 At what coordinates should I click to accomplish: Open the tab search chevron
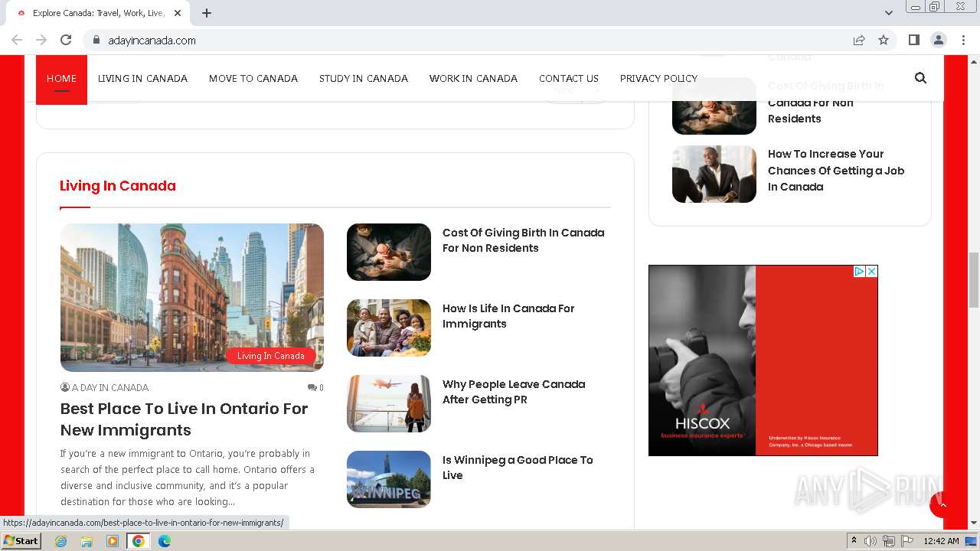coord(889,13)
